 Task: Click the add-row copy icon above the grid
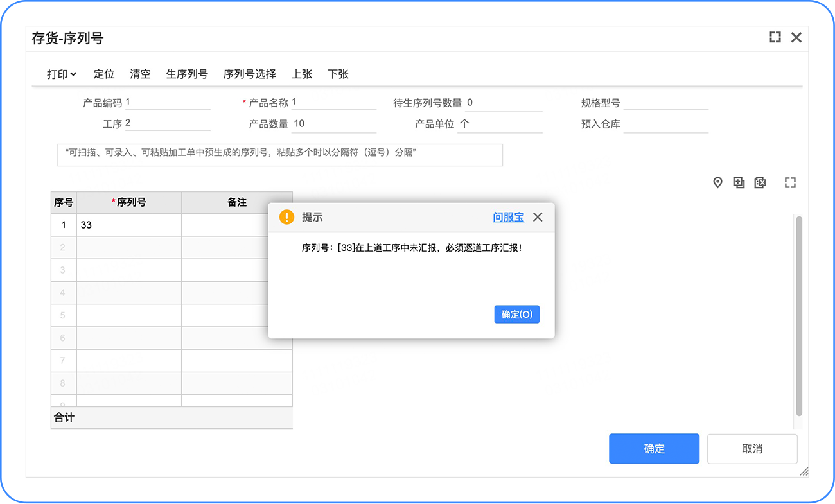(739, 183)
